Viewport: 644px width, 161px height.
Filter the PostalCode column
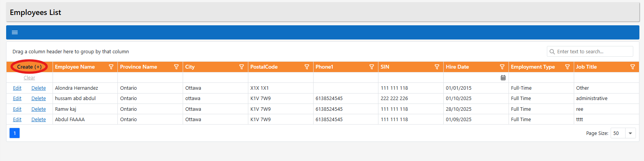coord(307,67)
